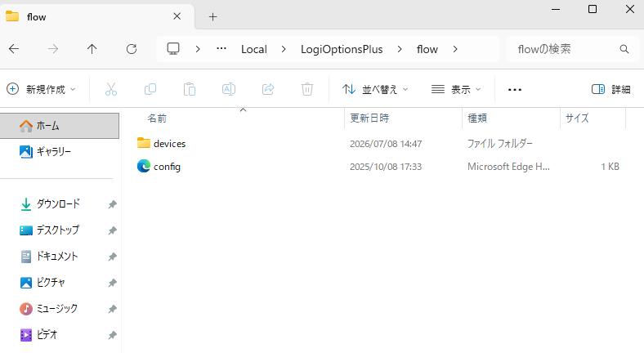
Task: Expand chevron after LogiOptionsPlus breadcrumb
Action: click(x=399, y=49)
